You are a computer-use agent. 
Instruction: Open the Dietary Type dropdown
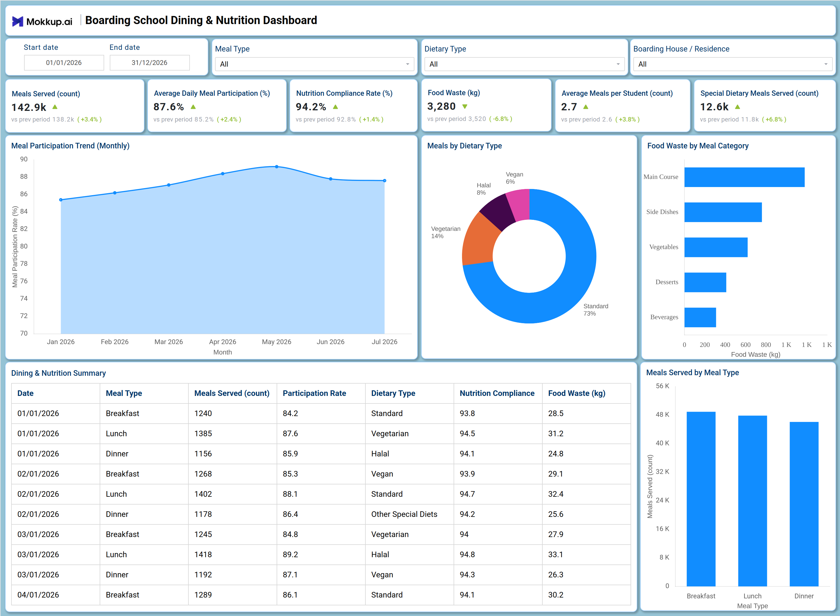[x=524, y=64]
